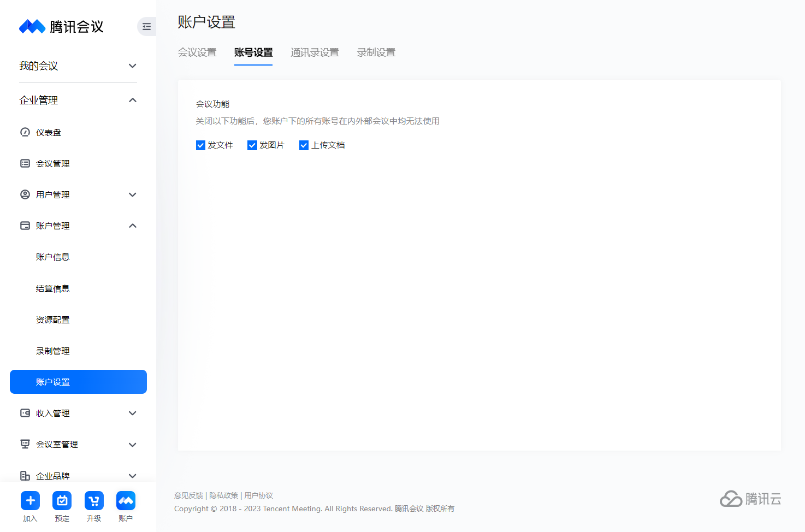Expand the 用户管理 submenu chevron
This screenshot has width=805, height=532.
pos(132,194)
